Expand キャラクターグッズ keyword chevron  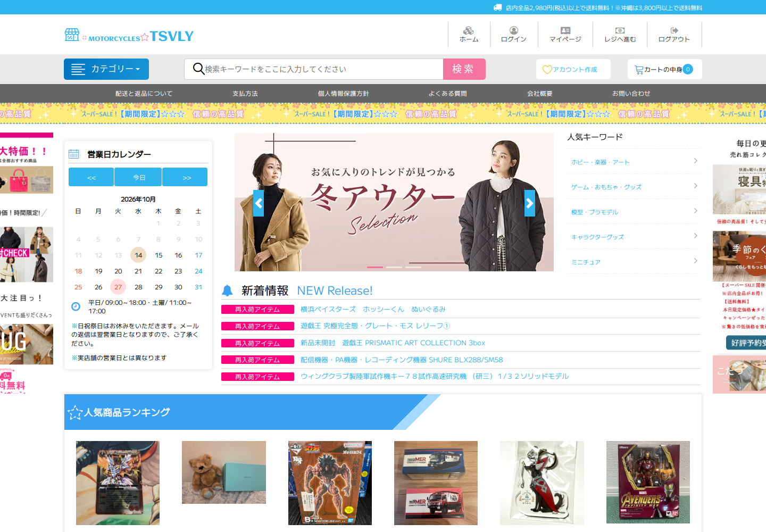pyautogui.click(x=696, y=236)
